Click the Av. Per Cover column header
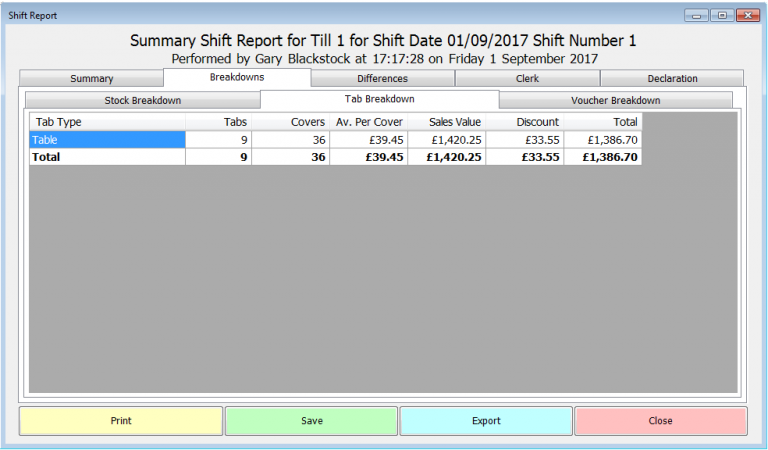768x450 pixels. (368, 122)
